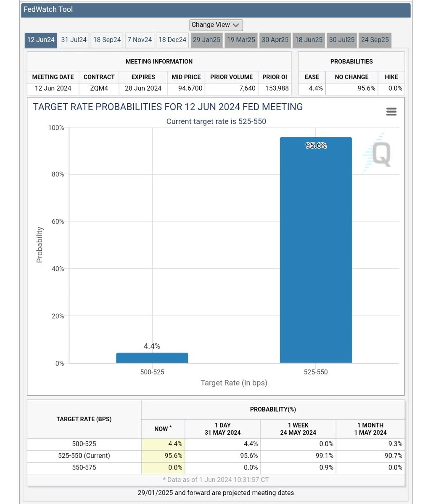Select the 7 Nov24 tab
441x504 pixels.
pyautogui.click(x=140, y=40)
